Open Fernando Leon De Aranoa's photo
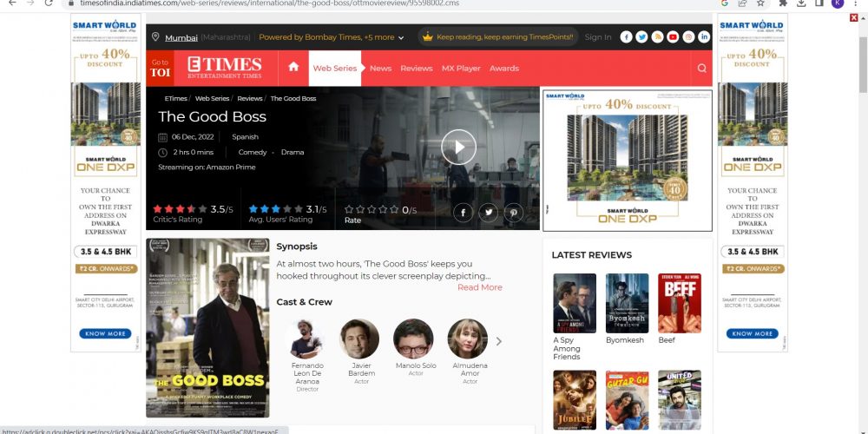 click(306, 339)
